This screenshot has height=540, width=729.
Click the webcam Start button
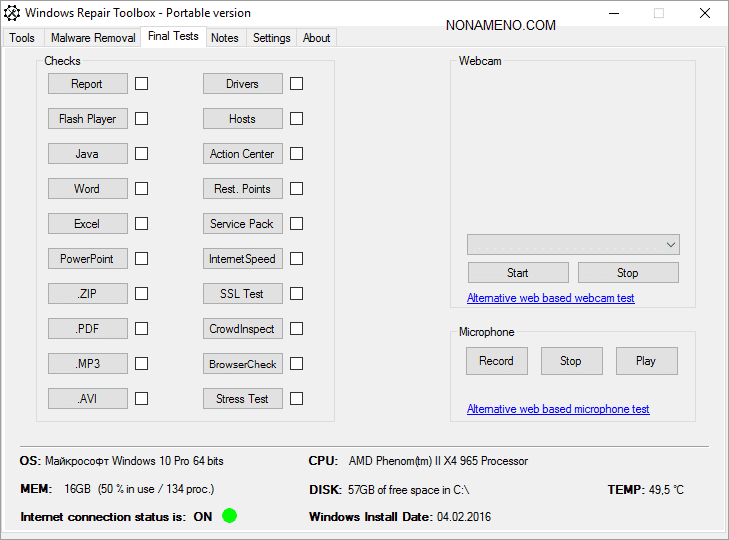pyautogui.click(x=518, y=273)
